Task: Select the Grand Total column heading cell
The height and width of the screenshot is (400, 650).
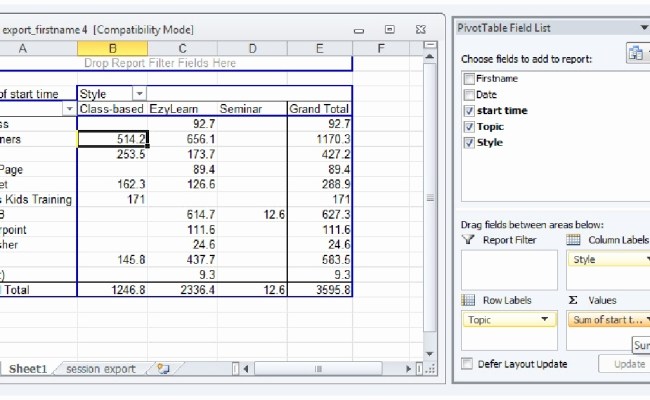Action: pos(320,109)
